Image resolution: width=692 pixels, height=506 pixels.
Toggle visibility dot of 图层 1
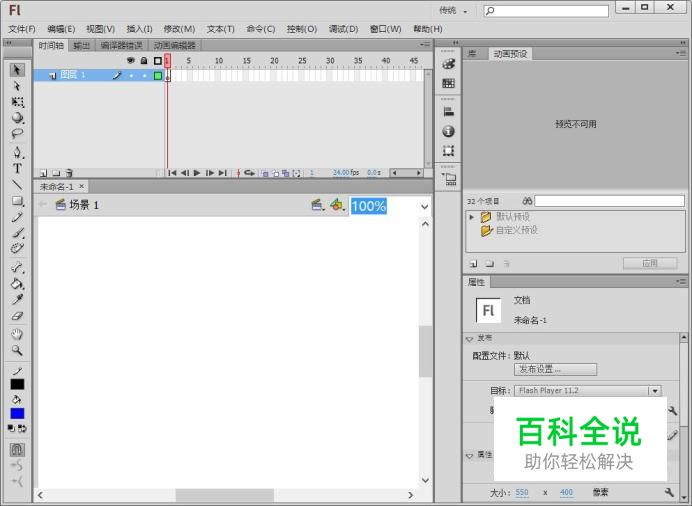coord(131,76)
